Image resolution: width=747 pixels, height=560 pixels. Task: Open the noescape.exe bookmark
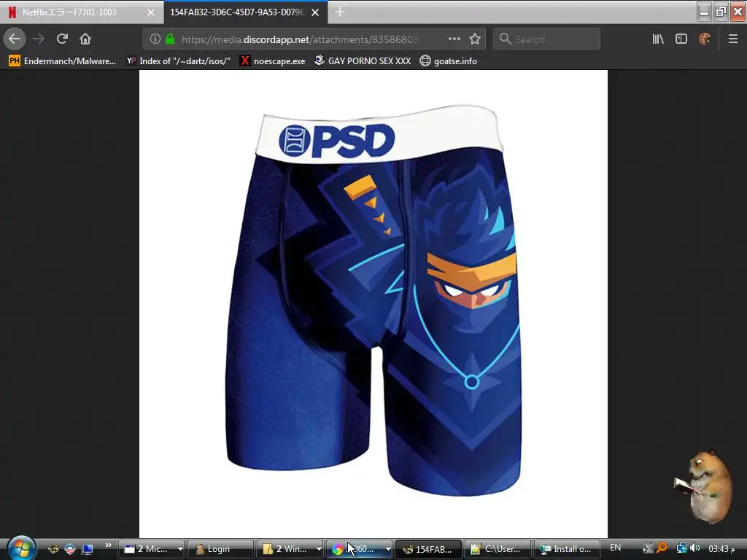(x=273, y=61)
